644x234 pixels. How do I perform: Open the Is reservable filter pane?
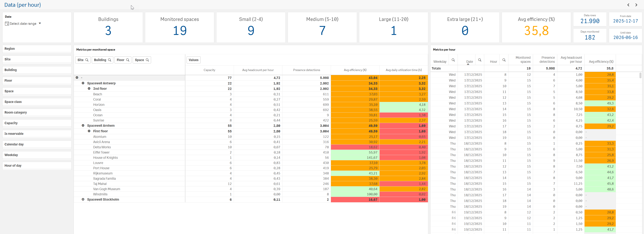click(37, 134)
